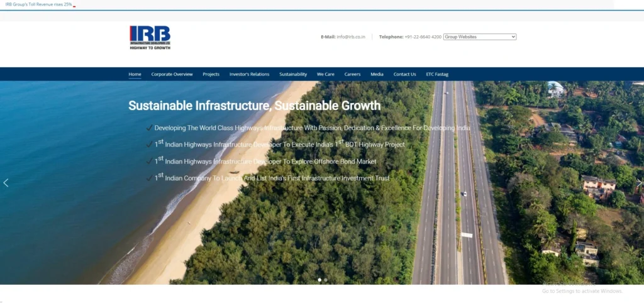The image size is (644, 303).
Task: Select the second carousel dot indicator
Action: 326,280
